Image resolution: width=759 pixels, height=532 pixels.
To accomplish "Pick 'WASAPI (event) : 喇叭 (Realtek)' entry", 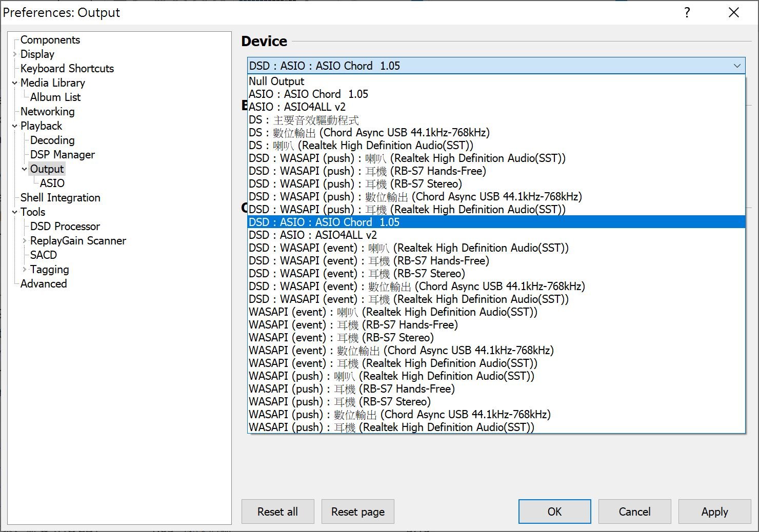I will (x=496, y=312).
